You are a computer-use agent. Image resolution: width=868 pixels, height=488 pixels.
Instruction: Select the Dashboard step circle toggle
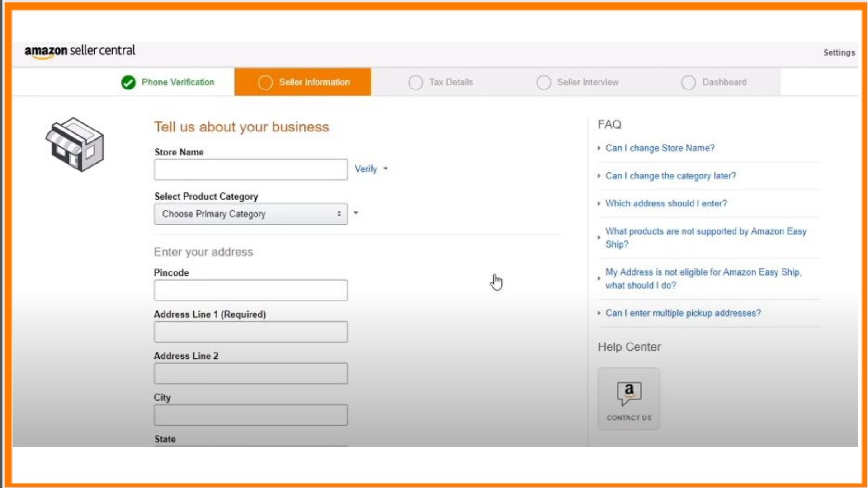(x=689, y=82)
